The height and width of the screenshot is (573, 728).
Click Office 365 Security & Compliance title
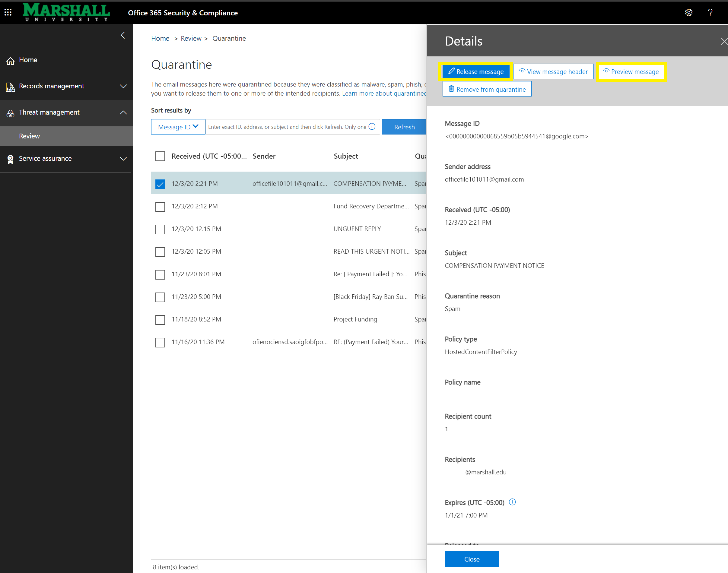coord(183,13)
